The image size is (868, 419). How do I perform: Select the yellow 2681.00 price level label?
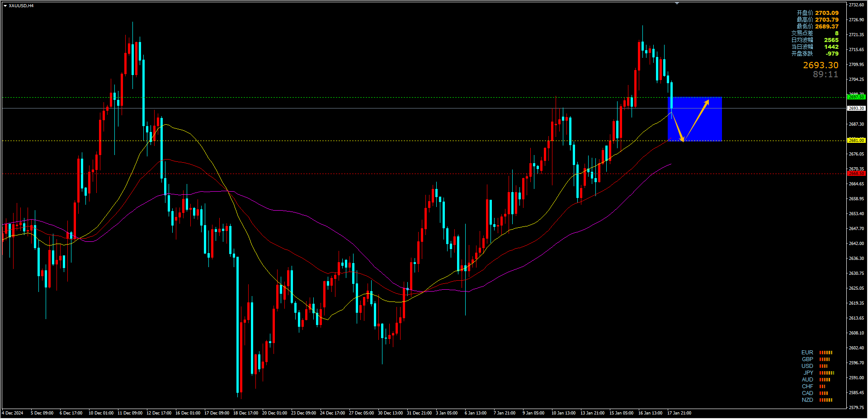(856, 141)
